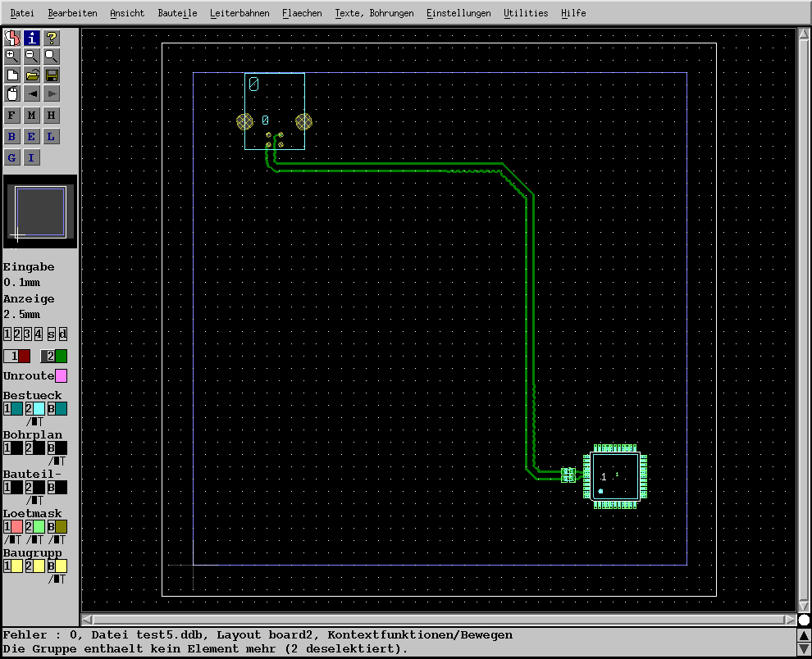The height and width of the screenshot is (659, 812).
Task: Click the blue E toolbar button
Action: [x=32, y=137]
